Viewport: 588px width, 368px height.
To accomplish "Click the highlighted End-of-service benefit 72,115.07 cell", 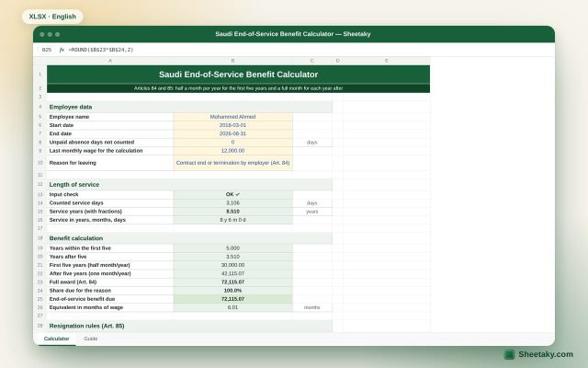I will (x=232, y=299).
